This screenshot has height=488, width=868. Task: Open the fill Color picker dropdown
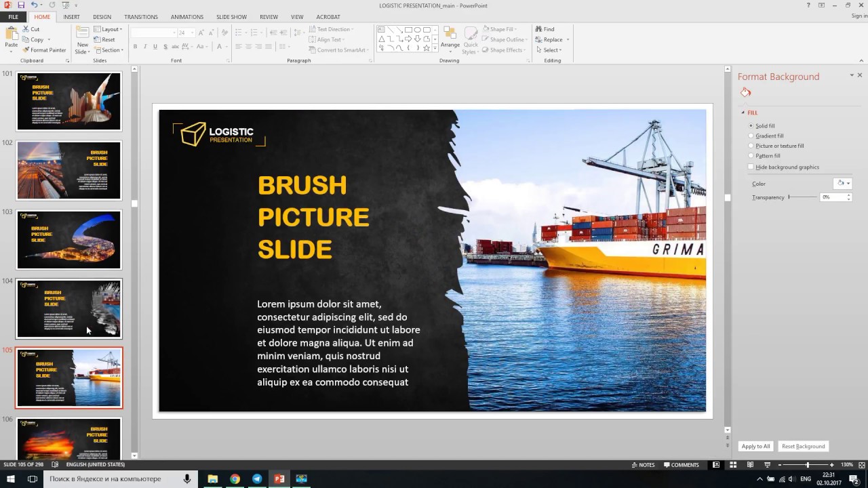[842, 183]
